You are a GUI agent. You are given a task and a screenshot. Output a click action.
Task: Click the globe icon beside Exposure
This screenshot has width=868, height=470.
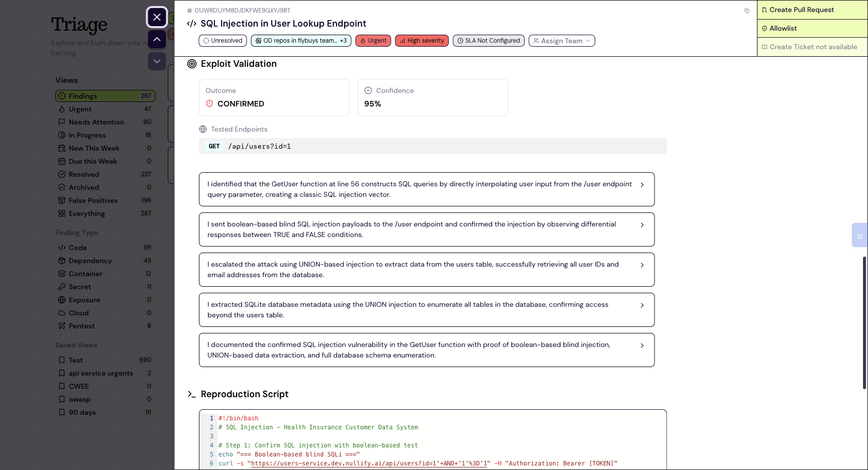pos(62,300)
